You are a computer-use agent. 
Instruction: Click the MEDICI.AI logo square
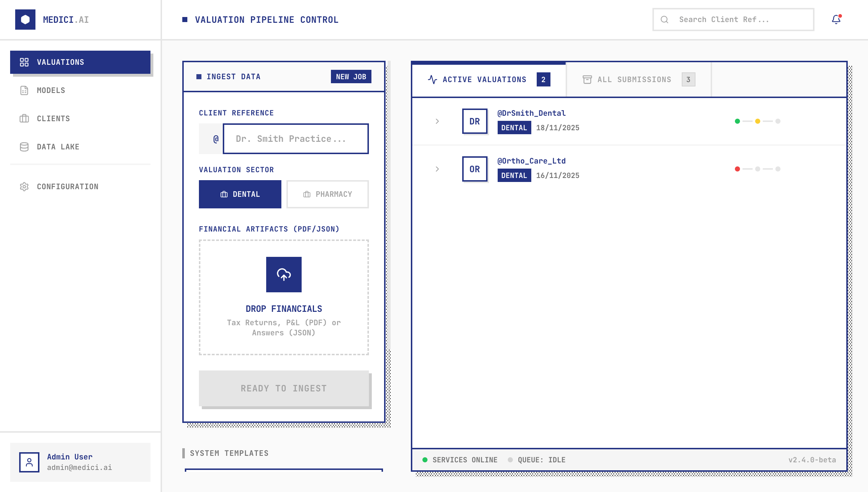click(x=25, y=20)
